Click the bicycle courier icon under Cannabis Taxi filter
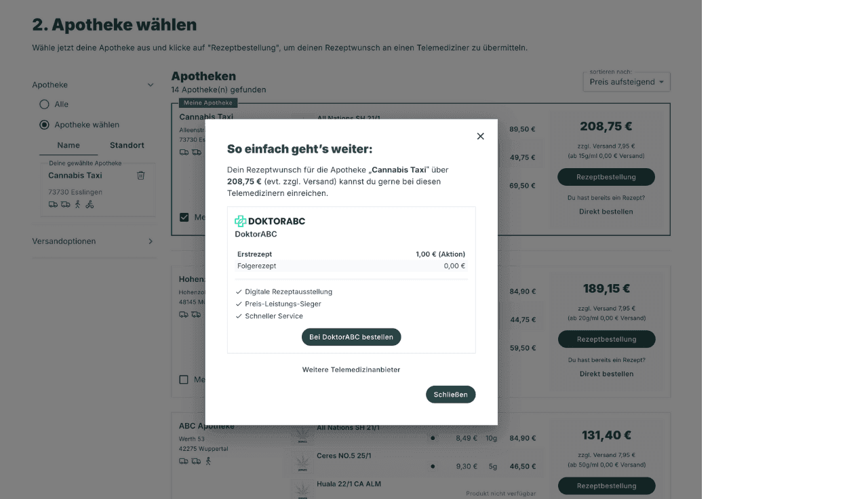868x499 pixels. coord(90,204)
